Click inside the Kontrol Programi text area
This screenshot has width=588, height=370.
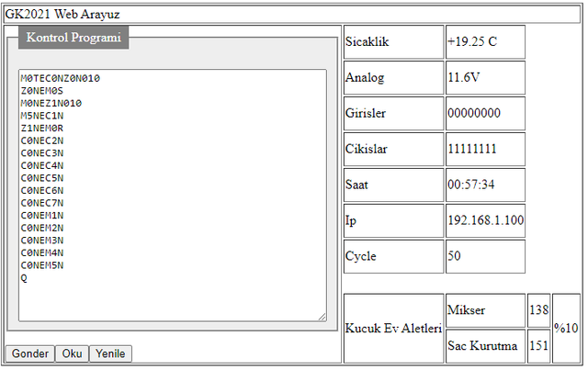tap(173, 195)
